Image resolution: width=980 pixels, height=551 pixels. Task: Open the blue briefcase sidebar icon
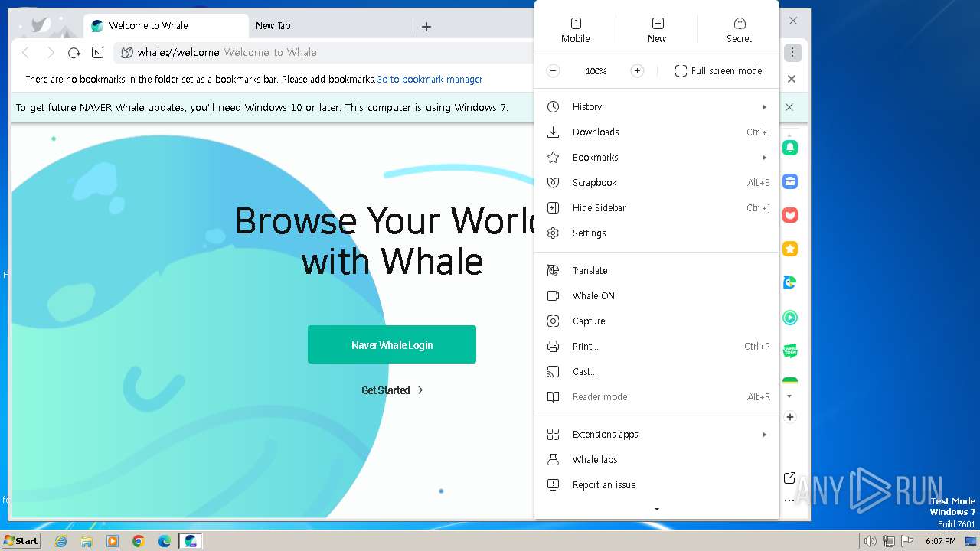(790, 181)
